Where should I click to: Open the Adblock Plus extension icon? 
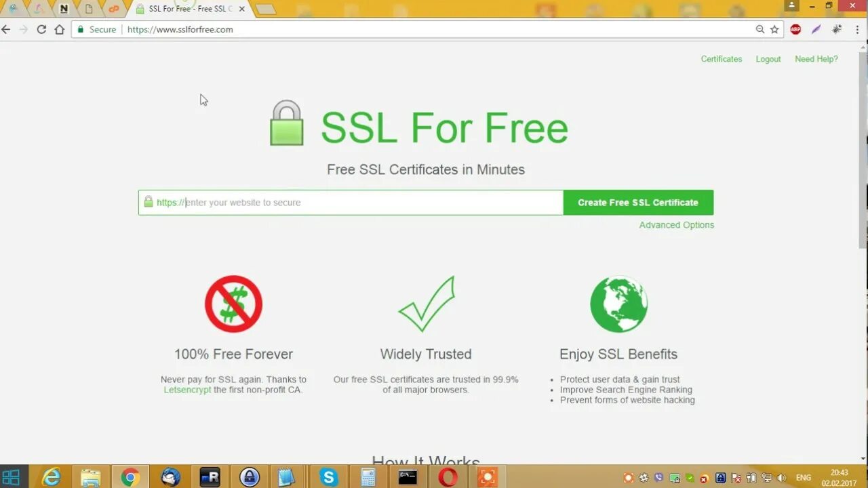click(x=795, y=29)
